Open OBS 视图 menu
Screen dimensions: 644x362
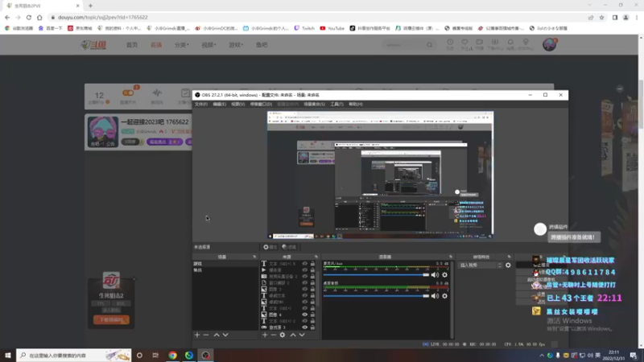click(237, 105)
